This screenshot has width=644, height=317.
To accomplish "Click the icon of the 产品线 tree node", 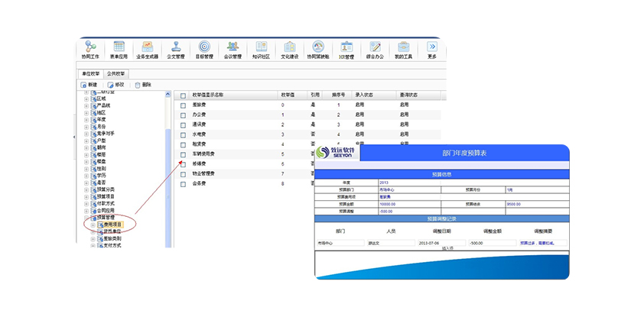I will coord(93,106).
